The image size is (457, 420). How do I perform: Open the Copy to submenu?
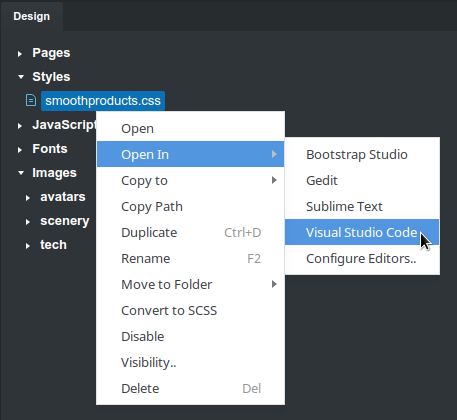(x=190, y=180)
